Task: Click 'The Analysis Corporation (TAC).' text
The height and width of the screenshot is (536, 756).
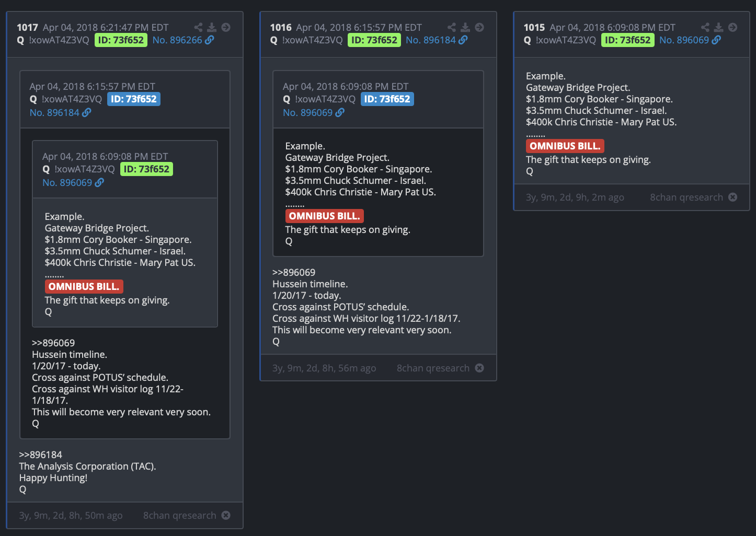Action: click(x=88, y=466)
